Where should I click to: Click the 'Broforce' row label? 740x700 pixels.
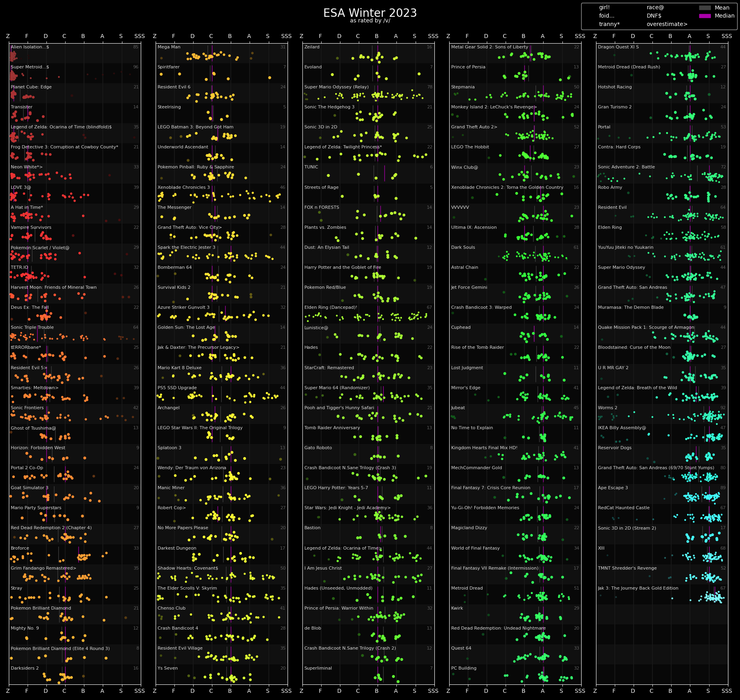[20, 548]
